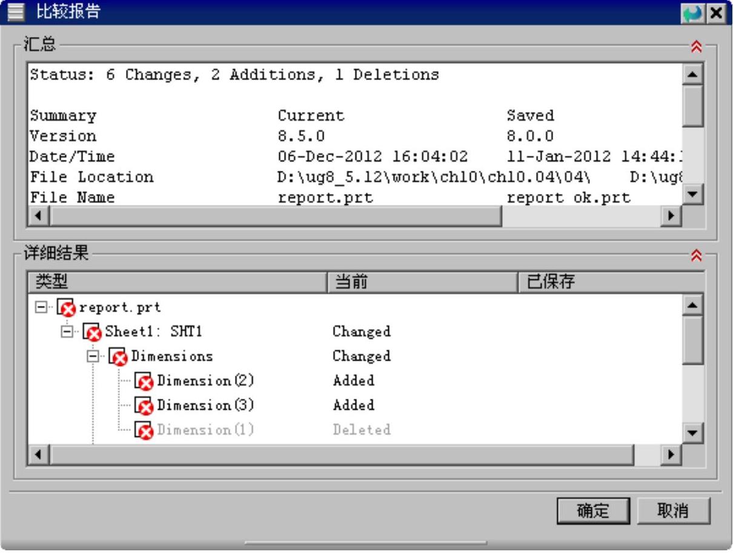The width and height of the screenshot is (733, 560).
Task: Click the 'Changed' value for Dimensions
Action: tap(362, 356)
